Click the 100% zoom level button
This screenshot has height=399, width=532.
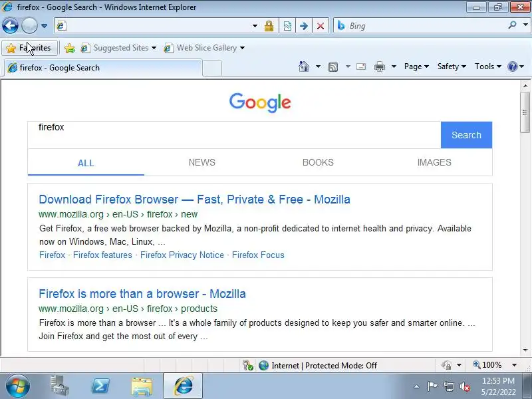487,365
